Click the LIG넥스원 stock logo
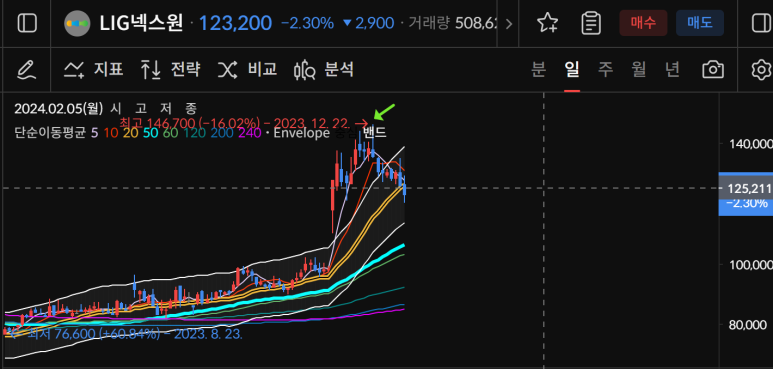773x369 pixels. pos(77,23)
